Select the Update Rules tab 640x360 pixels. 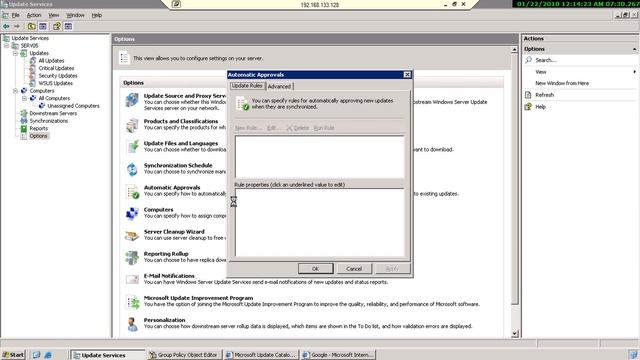point(247,86)
